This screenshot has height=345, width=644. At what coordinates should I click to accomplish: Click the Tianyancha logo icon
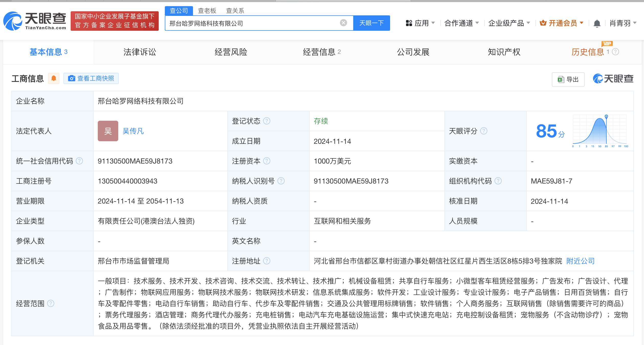[x=13, y=21]
